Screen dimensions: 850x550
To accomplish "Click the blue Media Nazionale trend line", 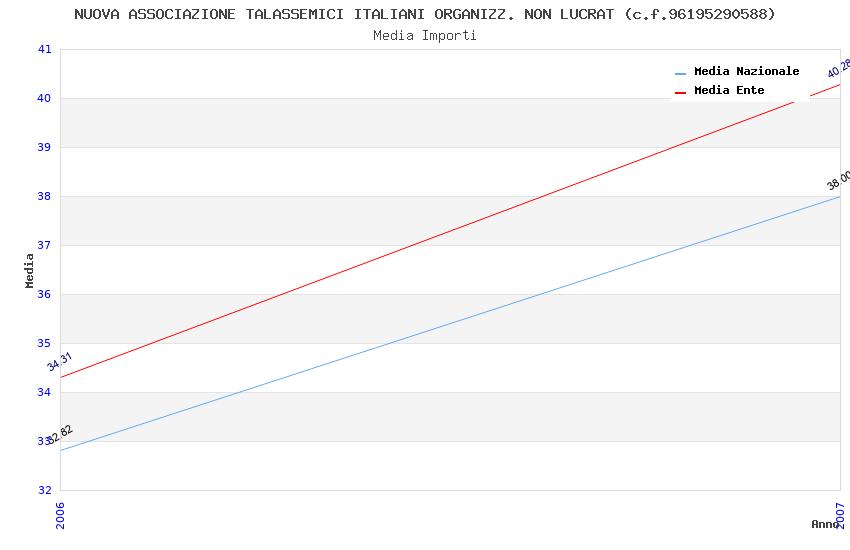I will [450, 323].
